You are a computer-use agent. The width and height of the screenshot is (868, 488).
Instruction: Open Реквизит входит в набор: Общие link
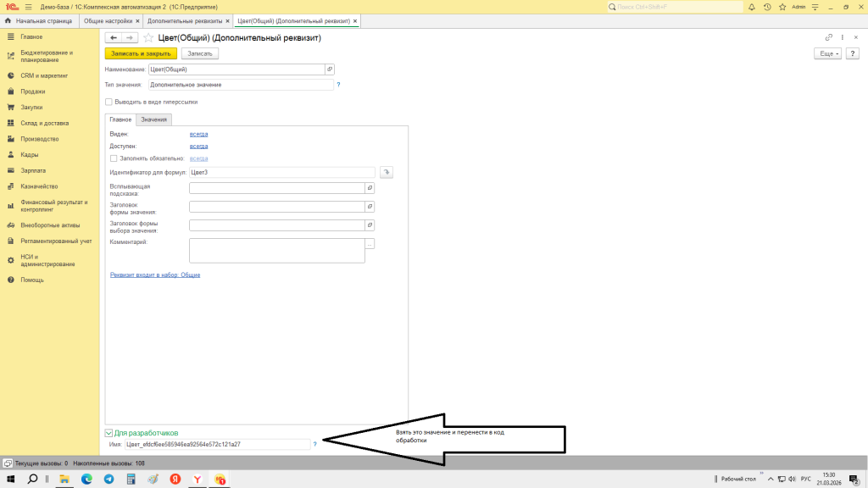[155, 275]
